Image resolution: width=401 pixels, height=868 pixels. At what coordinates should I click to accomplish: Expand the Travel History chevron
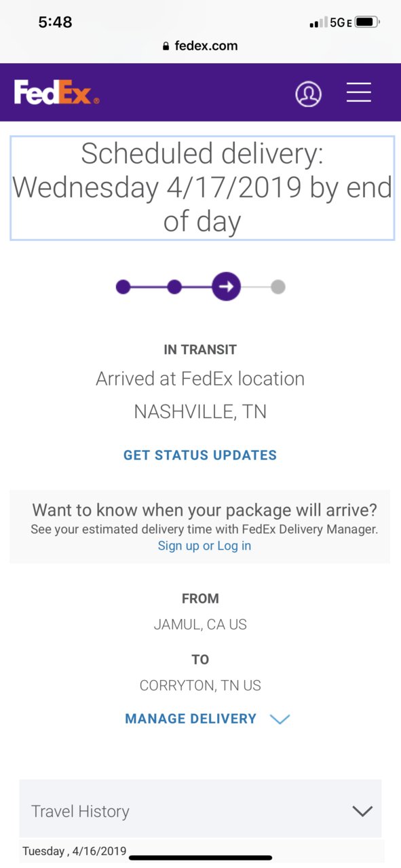[x=363, y=811]
